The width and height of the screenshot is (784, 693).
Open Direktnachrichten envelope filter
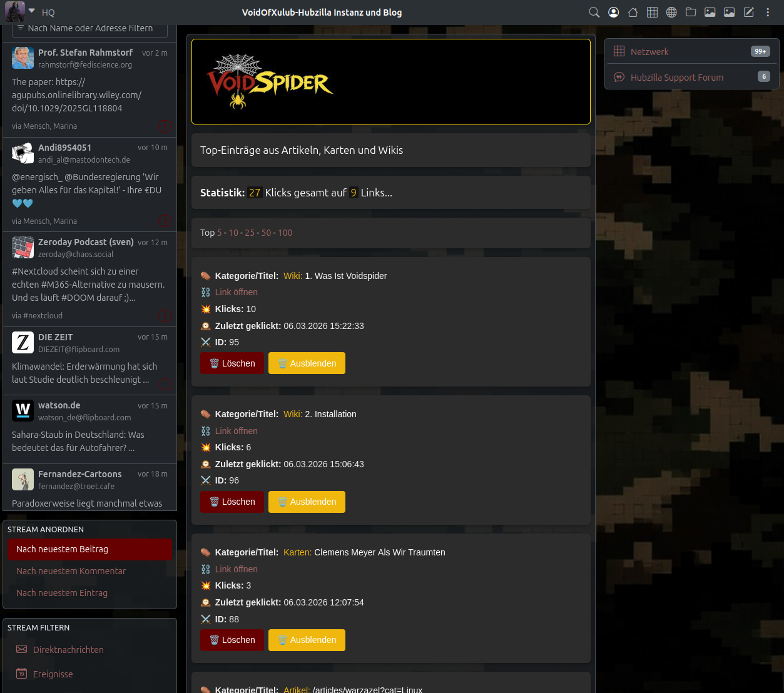click(68, 650)
